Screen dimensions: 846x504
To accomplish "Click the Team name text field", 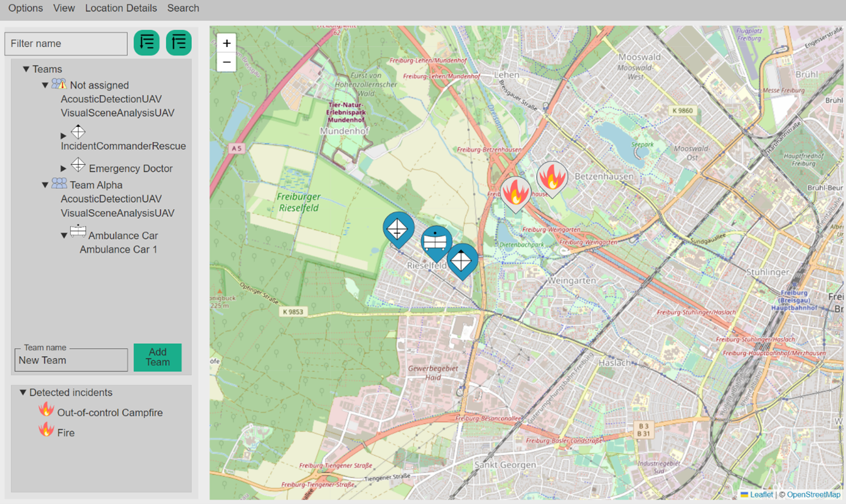I will coord(71,360).
